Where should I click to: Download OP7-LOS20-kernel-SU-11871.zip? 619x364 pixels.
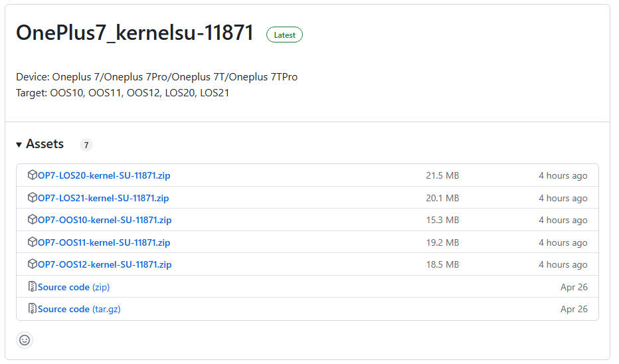click(x=104, y=175)
